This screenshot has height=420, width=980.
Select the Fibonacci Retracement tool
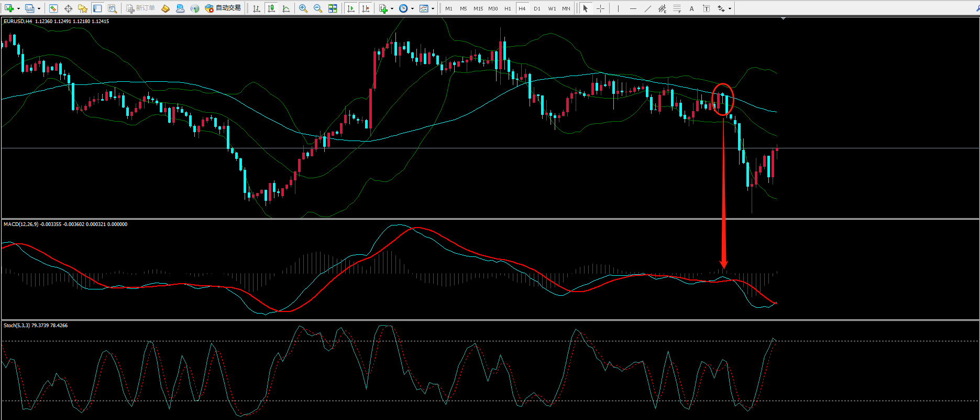pos(677,8)
